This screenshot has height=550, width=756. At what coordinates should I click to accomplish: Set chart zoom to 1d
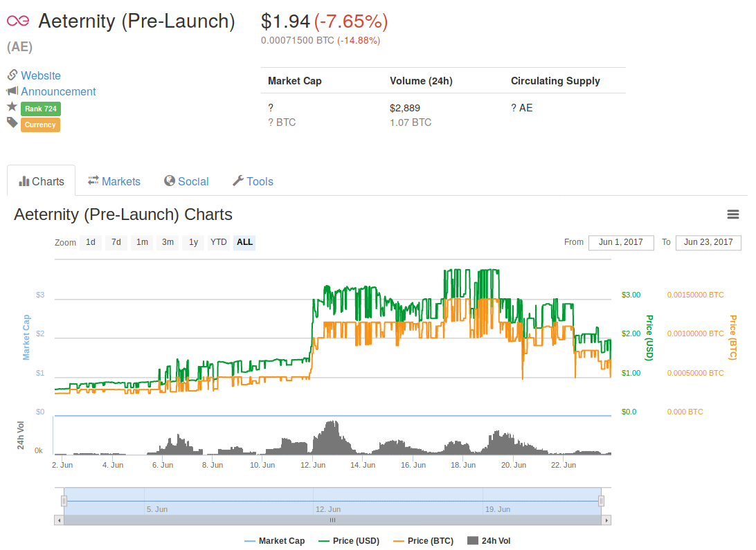91,242
